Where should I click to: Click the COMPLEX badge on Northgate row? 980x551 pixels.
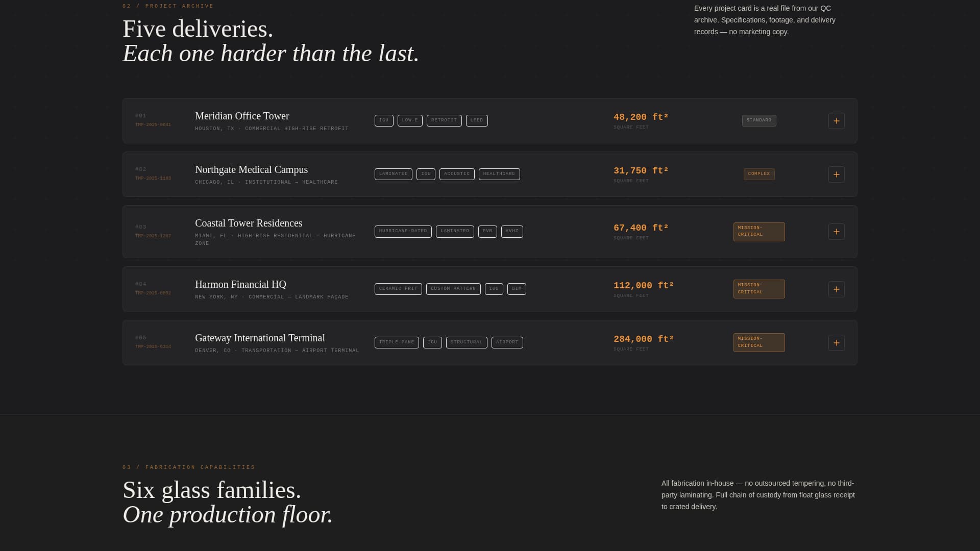click(759, 174)
